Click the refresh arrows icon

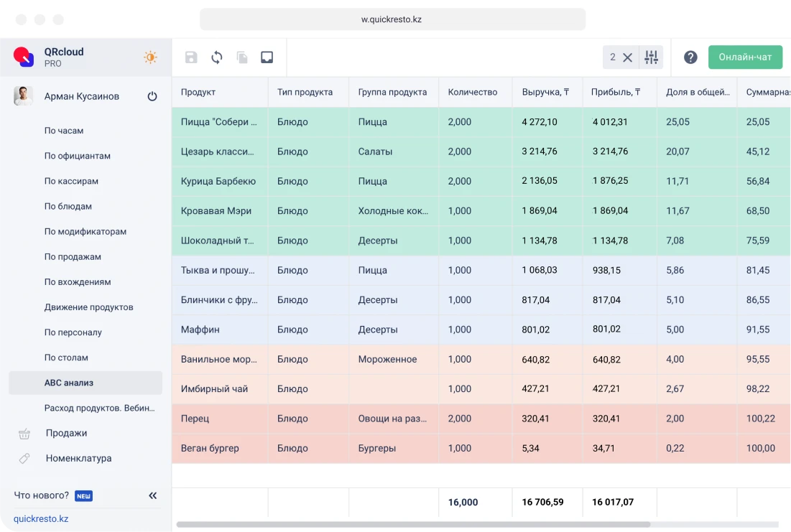pyautogui.click(x=216, y=57)
